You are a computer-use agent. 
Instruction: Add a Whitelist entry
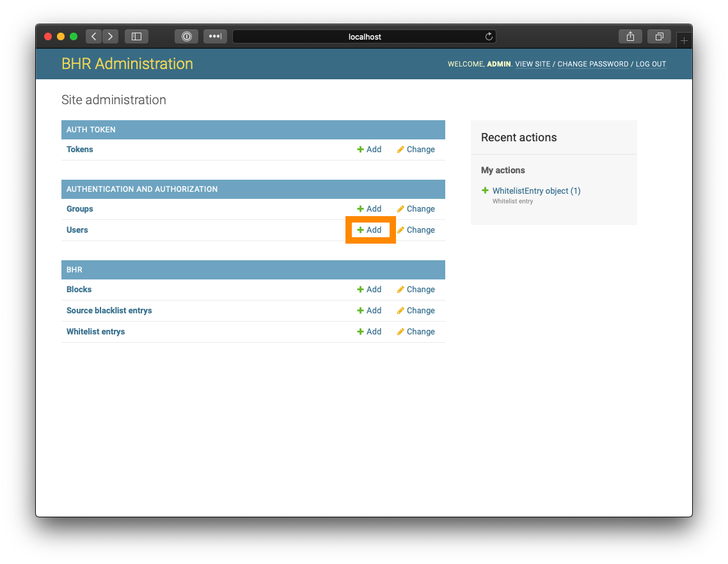(x=369, y=331)
